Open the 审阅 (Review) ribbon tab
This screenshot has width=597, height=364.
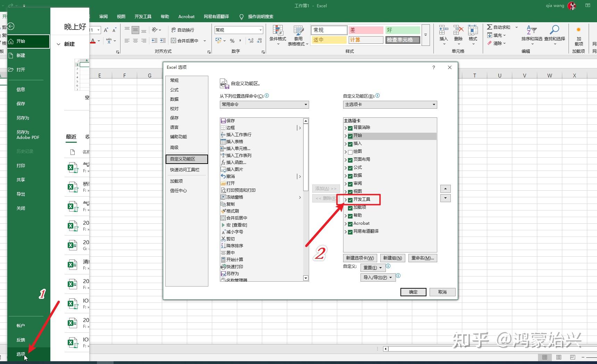[103, 17]
